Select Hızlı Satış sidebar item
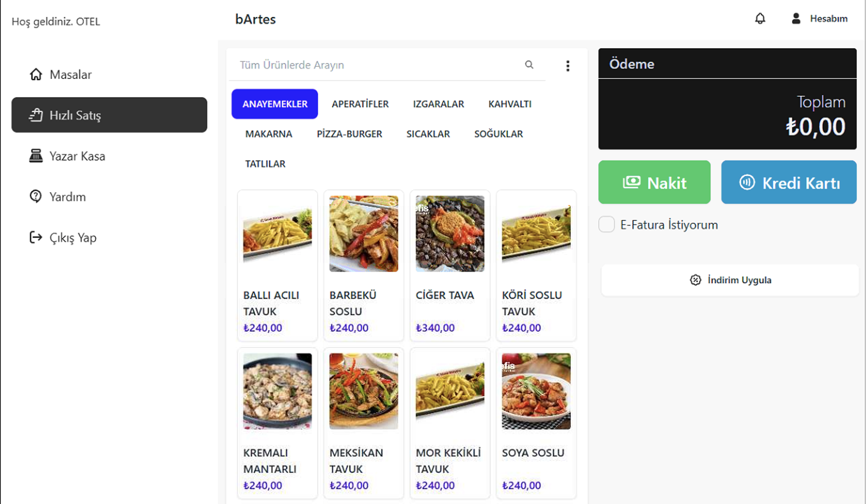This screenshot has width=866, height=504. (x=109, y=115)
